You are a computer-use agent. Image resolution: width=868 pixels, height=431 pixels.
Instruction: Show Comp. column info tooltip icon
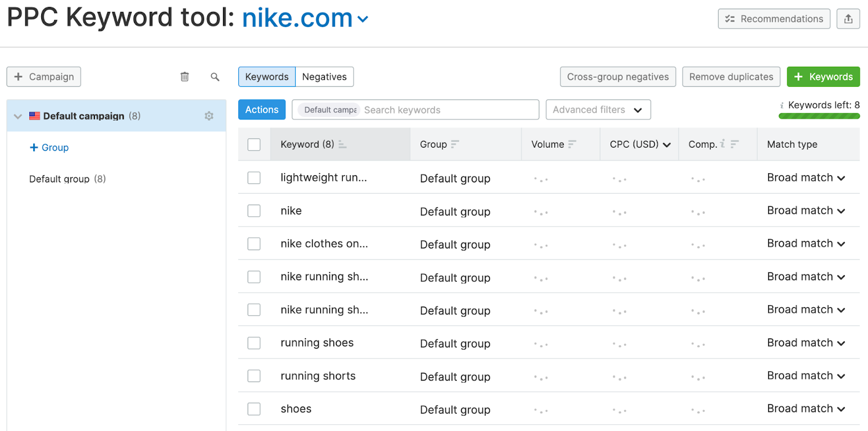(723, 143)
